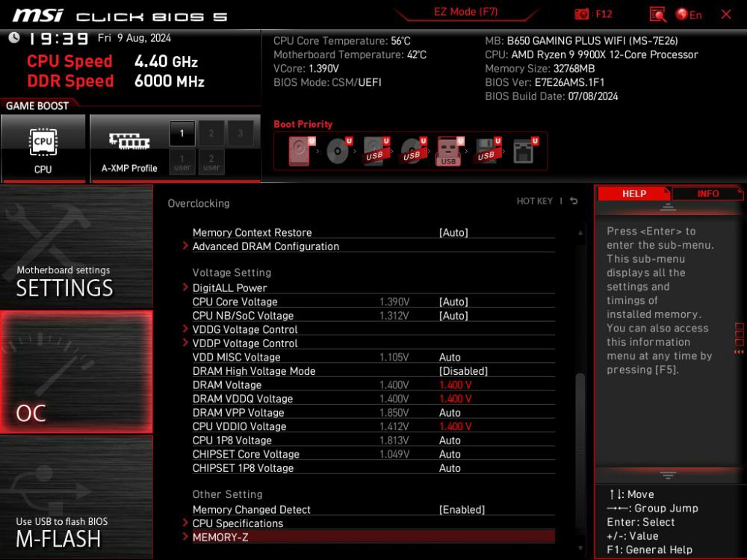Edit the CPU VDDIO Voltage 1.400 V value
This screenshot has width=747, height=560.
(x=456, y=426)
